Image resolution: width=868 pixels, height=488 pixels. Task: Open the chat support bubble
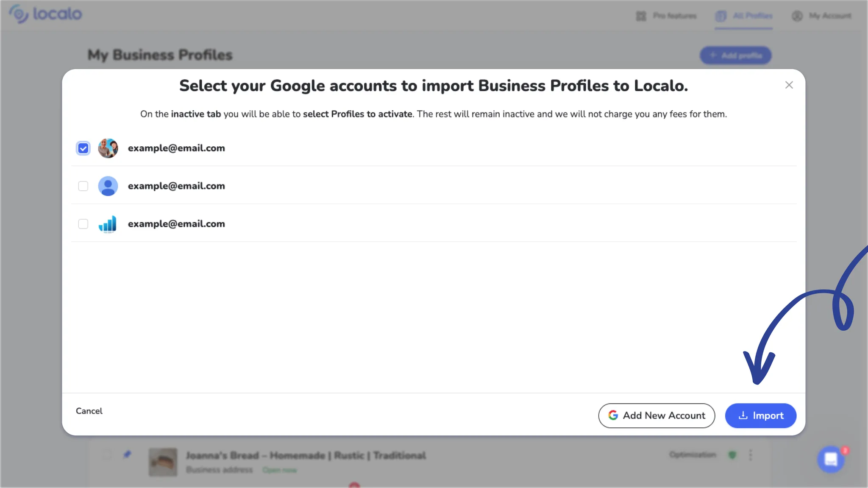[x=831, y=459]
